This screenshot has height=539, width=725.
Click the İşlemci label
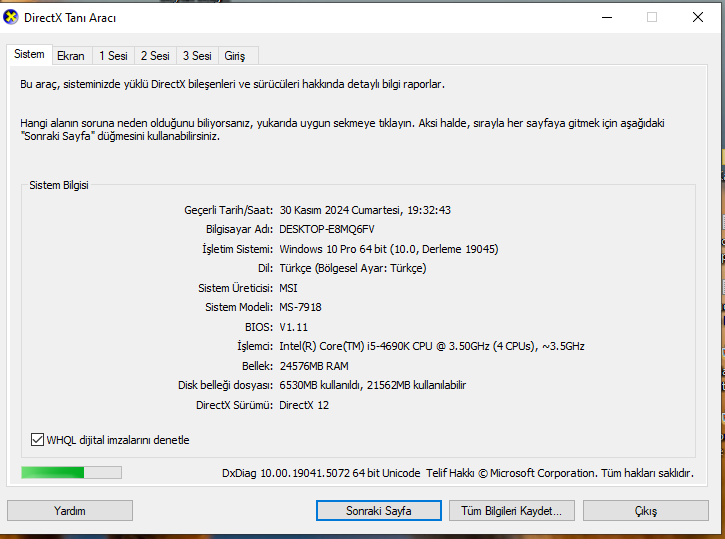tap(255, 346)
